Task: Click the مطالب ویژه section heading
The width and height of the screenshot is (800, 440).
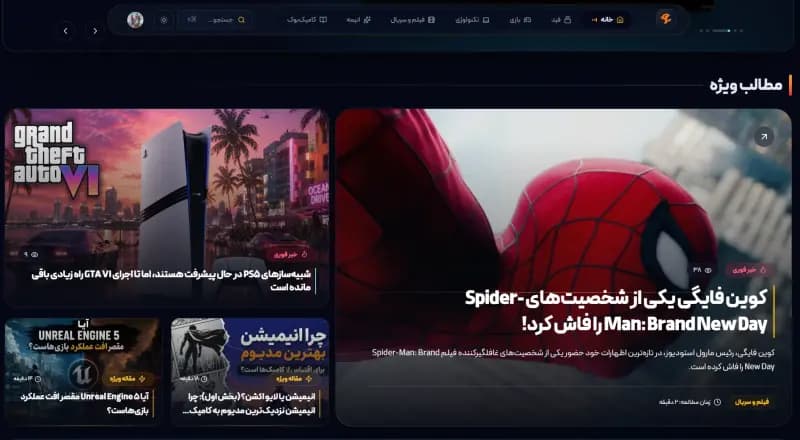Action: [745, 85]
